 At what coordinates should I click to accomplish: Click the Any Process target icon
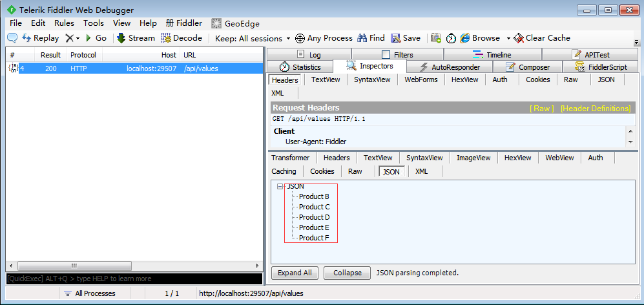click(300, 38)
